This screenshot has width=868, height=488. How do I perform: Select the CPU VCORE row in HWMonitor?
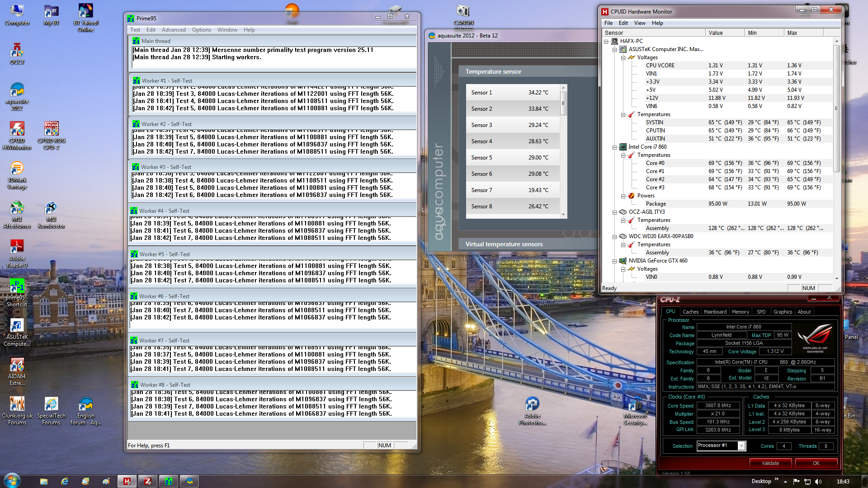(719, 66)
